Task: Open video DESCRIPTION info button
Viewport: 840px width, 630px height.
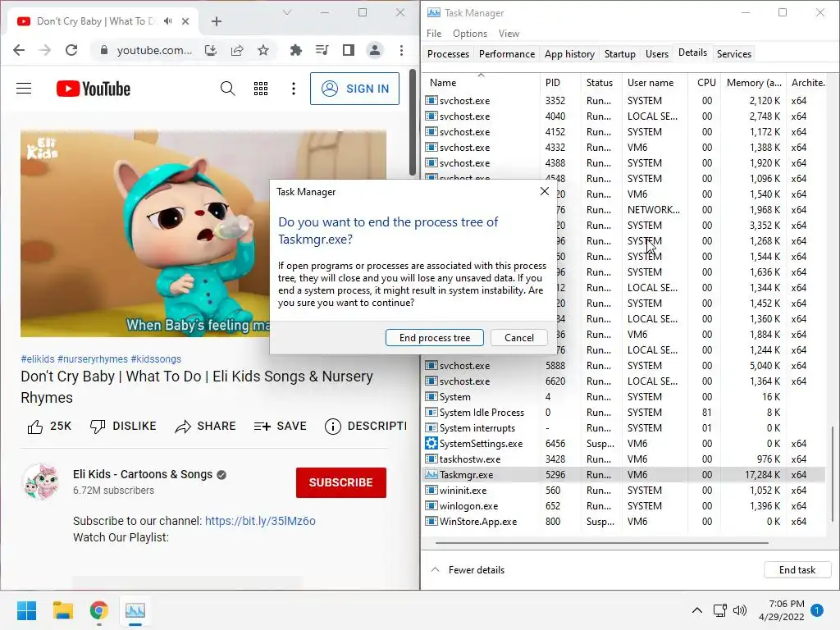Action: point(365,427)
